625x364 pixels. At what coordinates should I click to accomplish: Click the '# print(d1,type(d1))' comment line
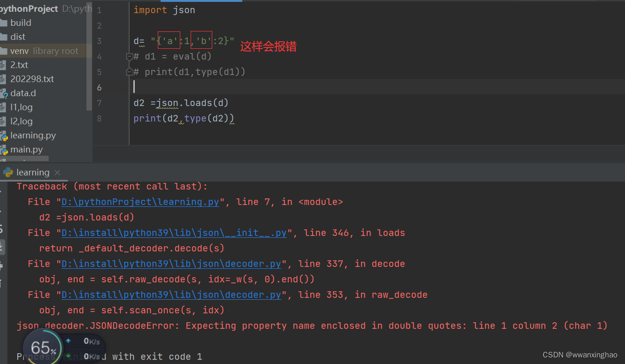pos(190,72)
